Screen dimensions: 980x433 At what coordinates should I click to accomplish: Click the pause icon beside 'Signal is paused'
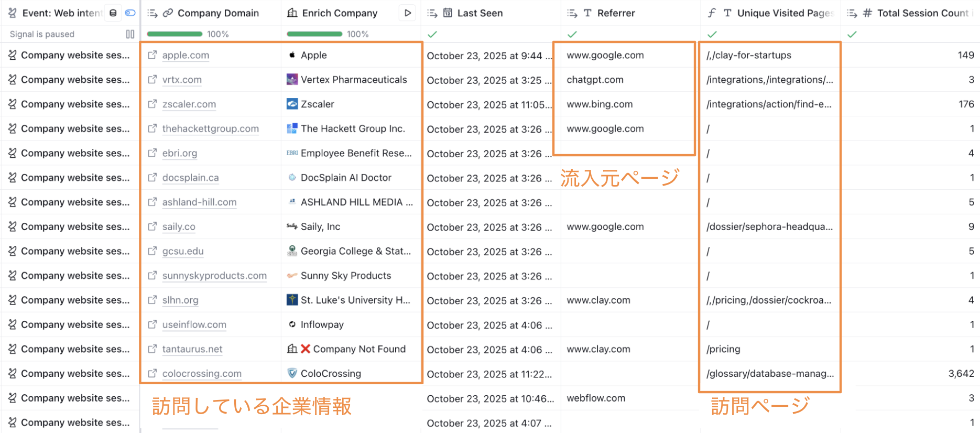click(130, 34)
